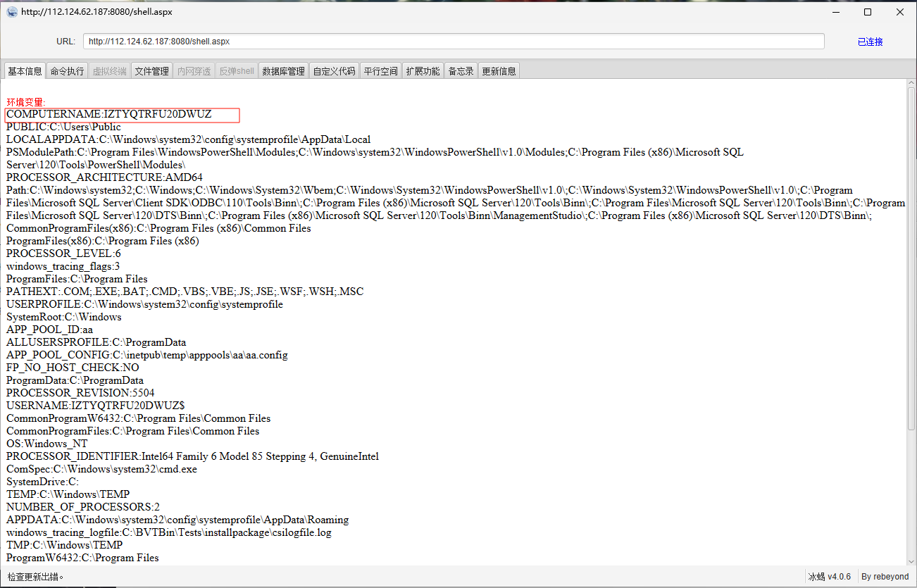The height and width of the screenshot is (588, 917).
Task: Click inside the URL input field
Action: [454, 42]
